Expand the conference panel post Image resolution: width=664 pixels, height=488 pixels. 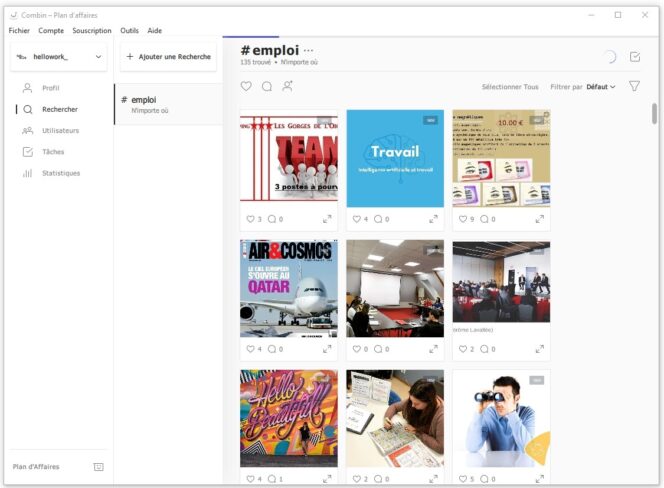point(540,349)
